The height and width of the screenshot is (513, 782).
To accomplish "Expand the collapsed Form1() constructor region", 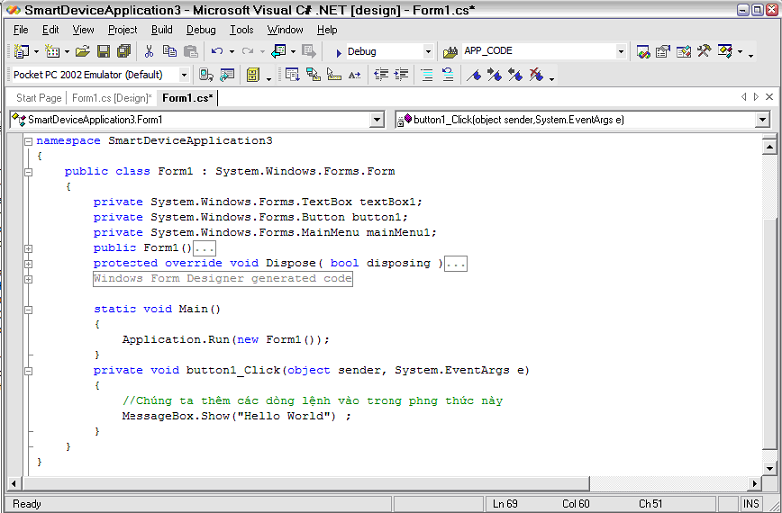I will point(28,248).
